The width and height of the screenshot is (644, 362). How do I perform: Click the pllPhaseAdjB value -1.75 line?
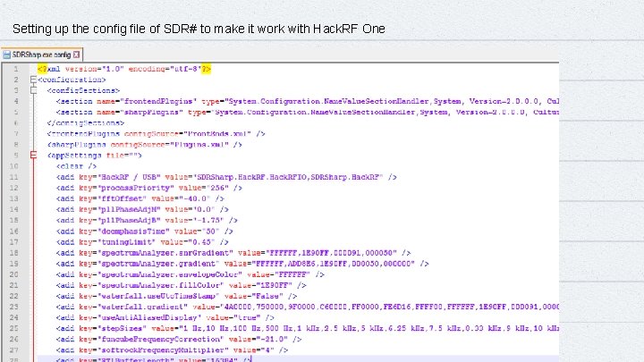pyautogui.click(x=147, y=220)
